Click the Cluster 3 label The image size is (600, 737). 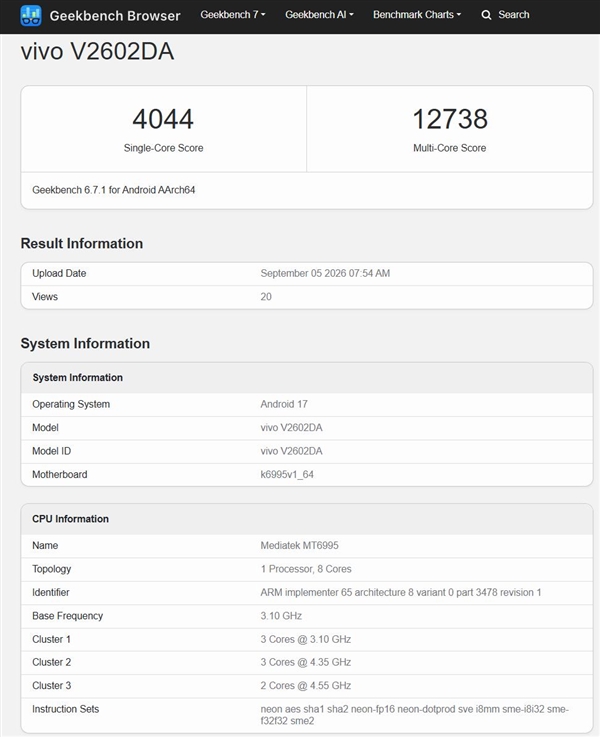51,686
